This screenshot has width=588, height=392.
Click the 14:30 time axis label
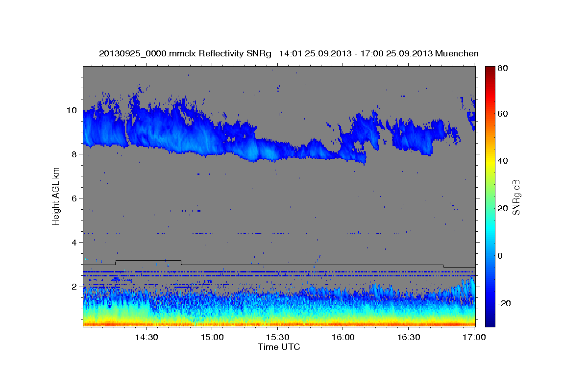pyautogui.click(x=146, y=338)
